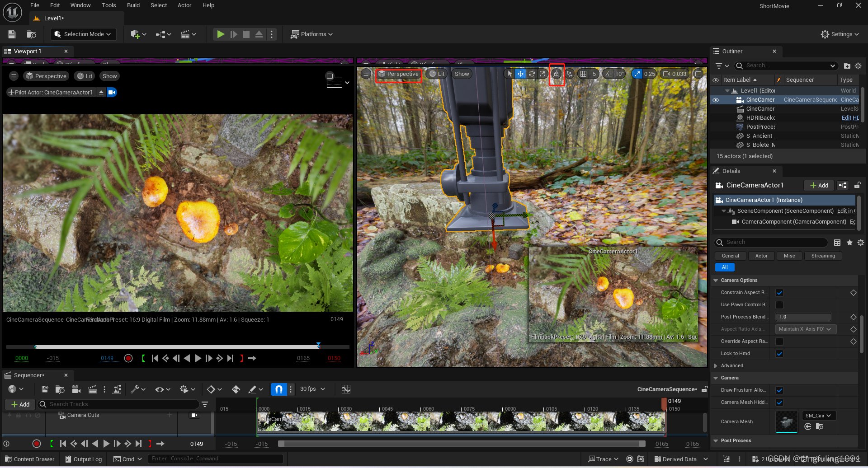The height and width of the screenshot is (468, 868).
Task: Click the Stop simulation square icon
Action: click(246, 34)
